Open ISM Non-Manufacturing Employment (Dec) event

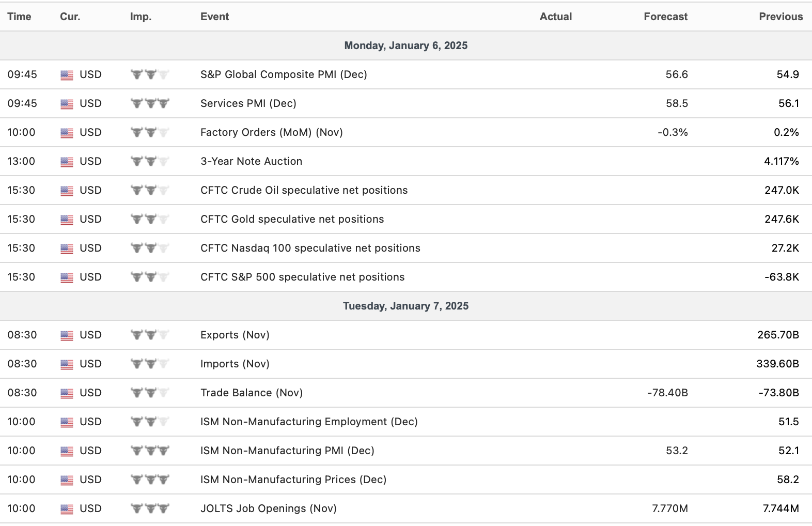point(309,422)
